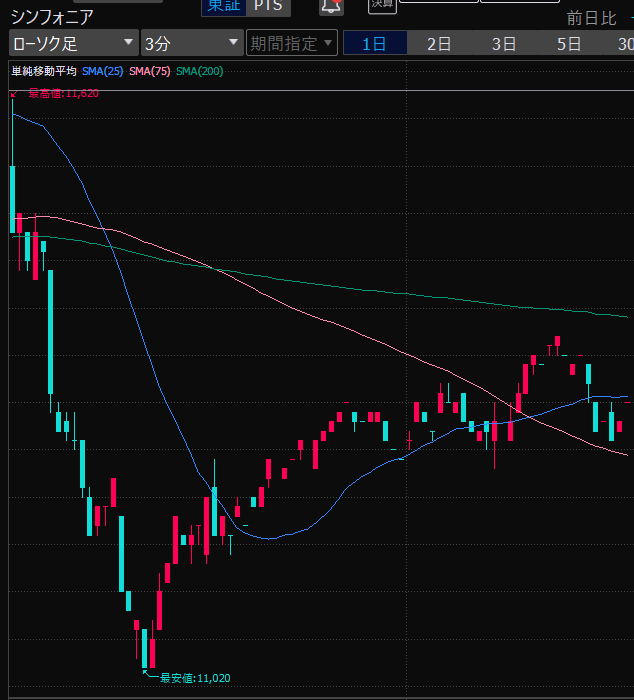Click the 最高値:11,620 high price label
This screenshot has width=634, height=700.
(x=63, y=93)
